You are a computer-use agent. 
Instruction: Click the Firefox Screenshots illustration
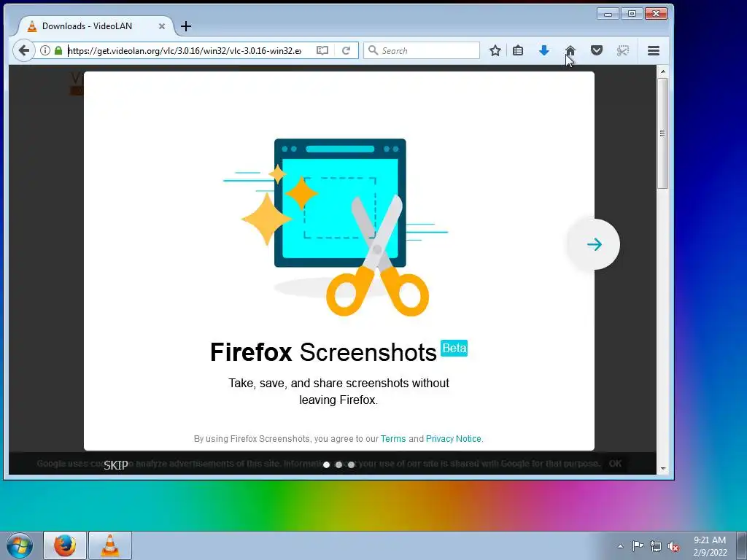tap(336, 227)
